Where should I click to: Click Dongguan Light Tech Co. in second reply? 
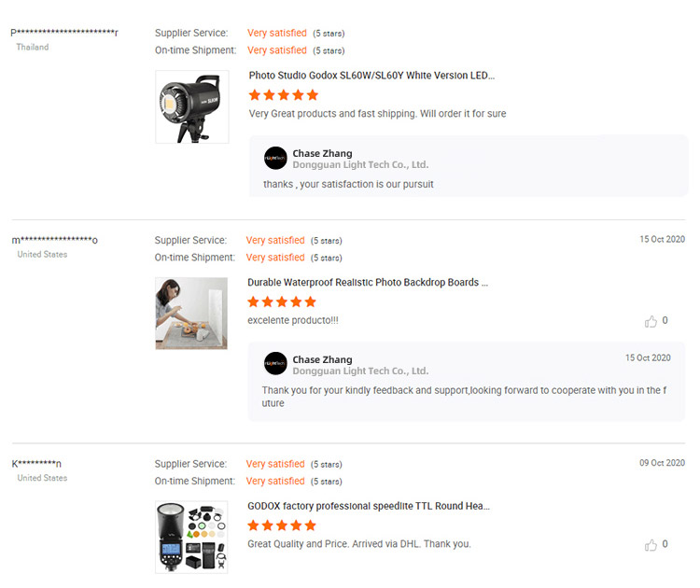[x=360, y=371]
